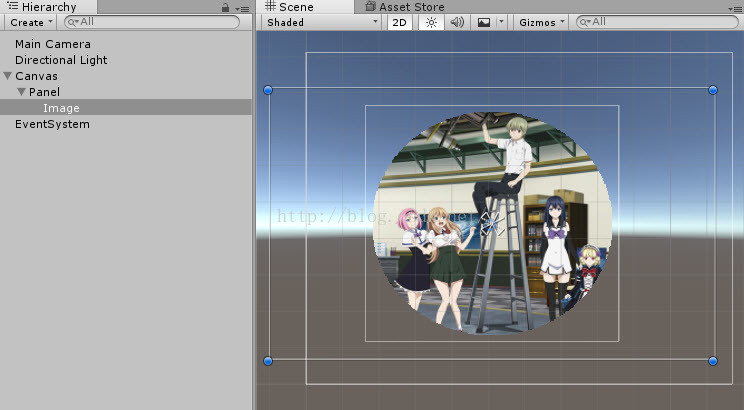Click the Scene view search field
The image size is (744, 410).
click(x=657, y=22)
